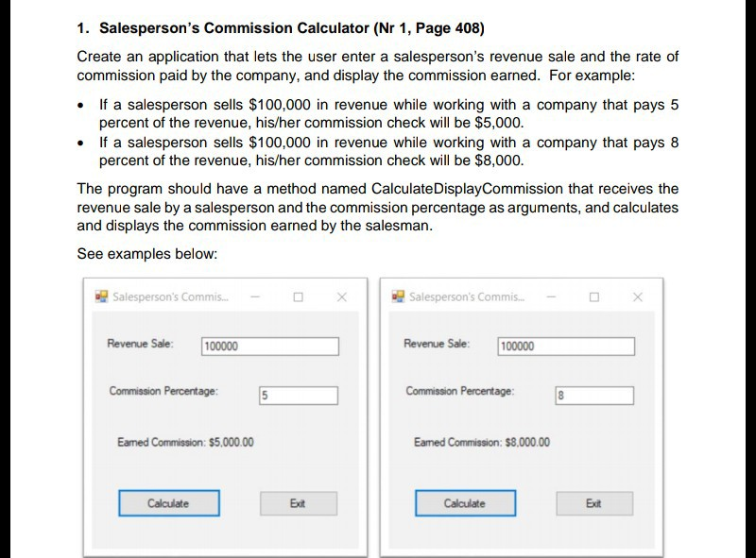Screen dimensions: 756x558
Task: Click the close icon on the right form
Action: coord(640,296)
